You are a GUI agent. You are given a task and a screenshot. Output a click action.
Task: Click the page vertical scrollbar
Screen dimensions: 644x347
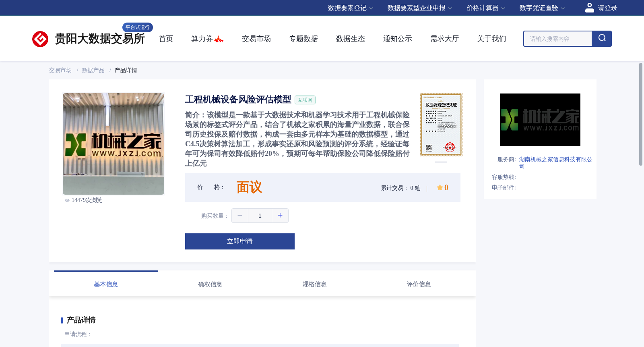641,114
